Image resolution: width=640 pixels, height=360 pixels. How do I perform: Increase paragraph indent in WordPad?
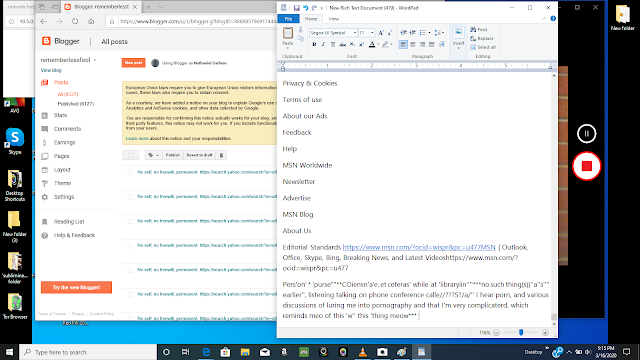[413, 33]
